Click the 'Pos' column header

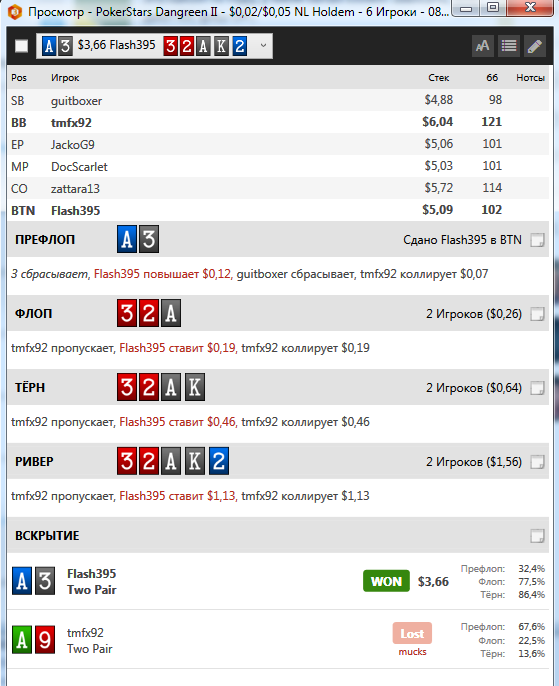coord(19,78)
